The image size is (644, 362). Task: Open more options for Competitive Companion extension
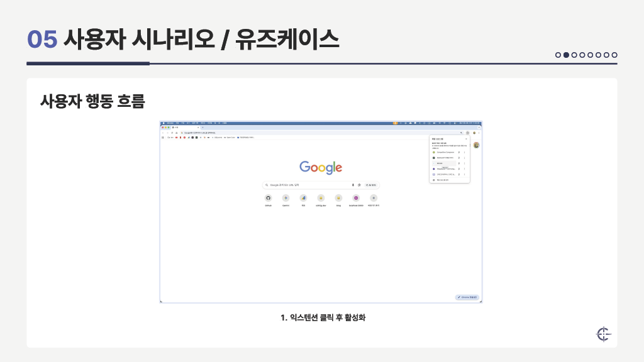pos(464,152)
